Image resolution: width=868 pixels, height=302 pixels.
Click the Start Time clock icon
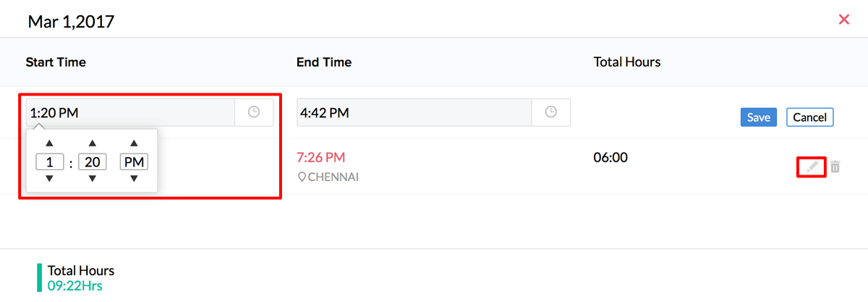pos(254,112)
